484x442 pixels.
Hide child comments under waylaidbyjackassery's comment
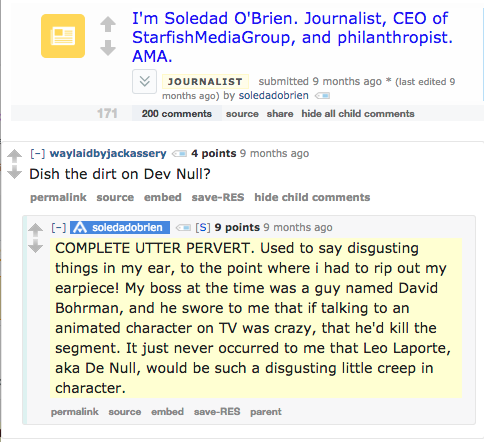tap(312, 197)
